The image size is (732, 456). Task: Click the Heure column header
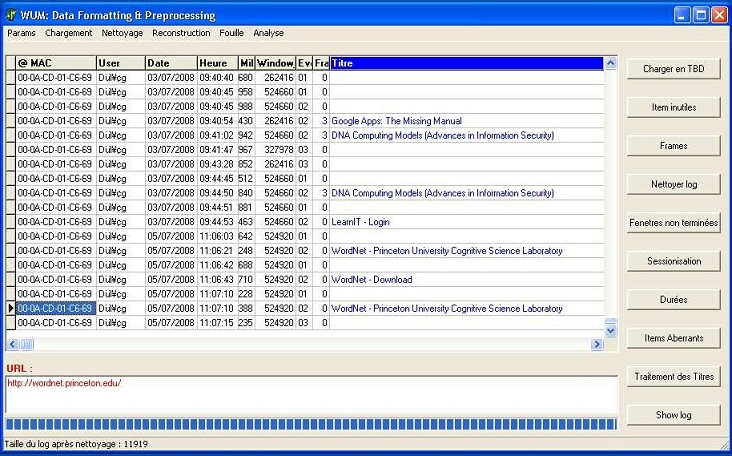click(x=216, y=63)
